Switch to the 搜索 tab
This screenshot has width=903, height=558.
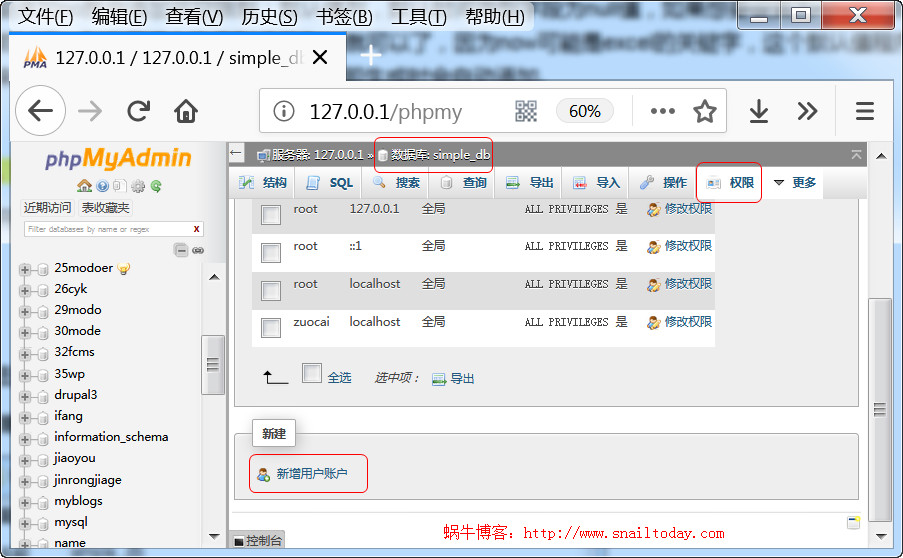pos(396,183)
